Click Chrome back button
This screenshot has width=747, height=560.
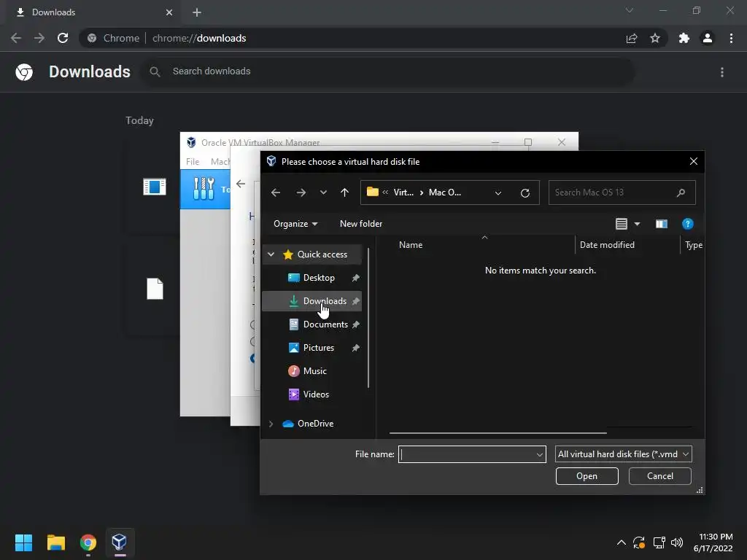coord(16,38)
